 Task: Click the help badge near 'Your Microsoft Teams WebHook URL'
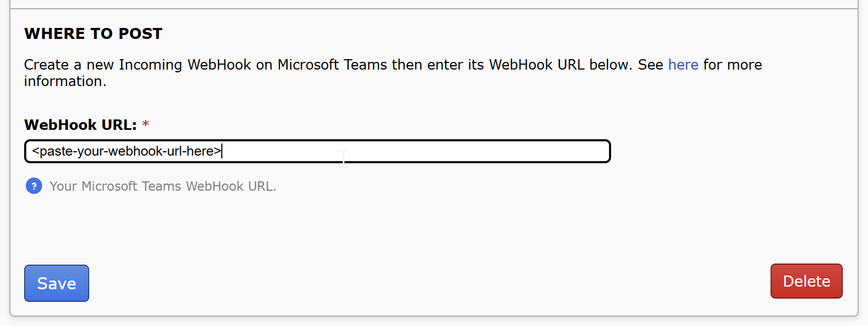click(x=34, y=186)
